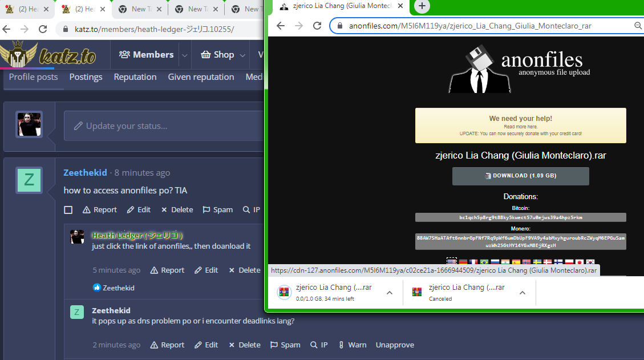644x360 pixels.
Task: Click the Update your status field
Action: click(164, 126)
